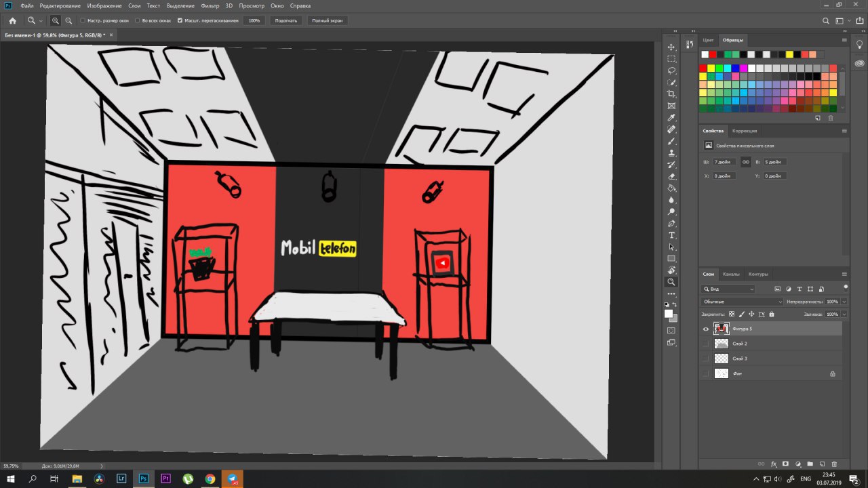
Task: Show the Слой 3 layer
Action: pyautogui.click(x=706, y=359)
